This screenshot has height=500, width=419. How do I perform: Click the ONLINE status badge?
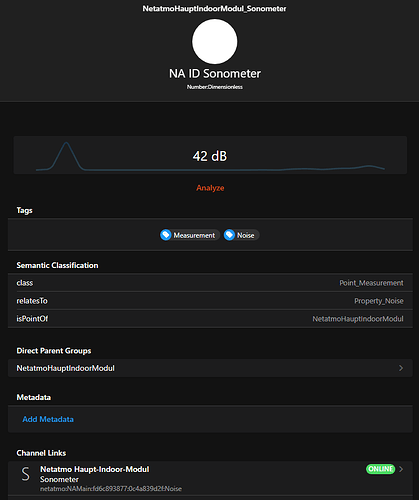point(380,469)
